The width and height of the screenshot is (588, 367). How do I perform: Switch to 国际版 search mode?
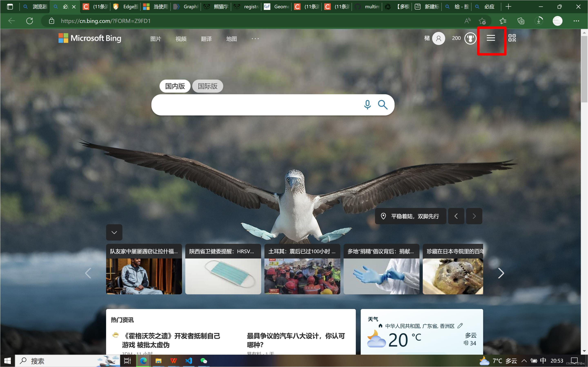coord(207,86)
